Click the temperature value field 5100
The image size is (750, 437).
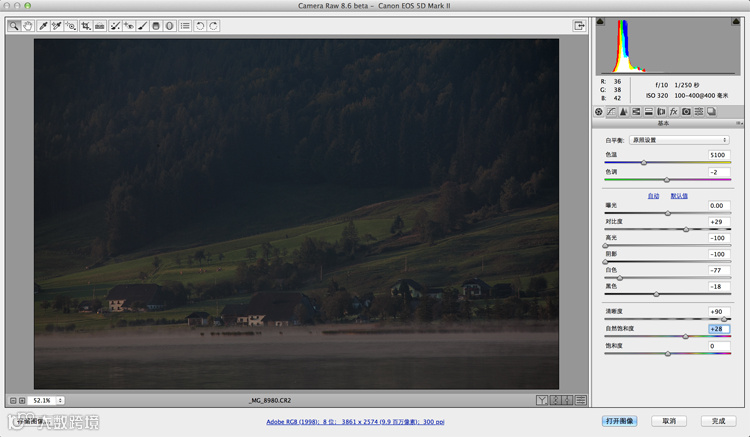pos(719,155)
